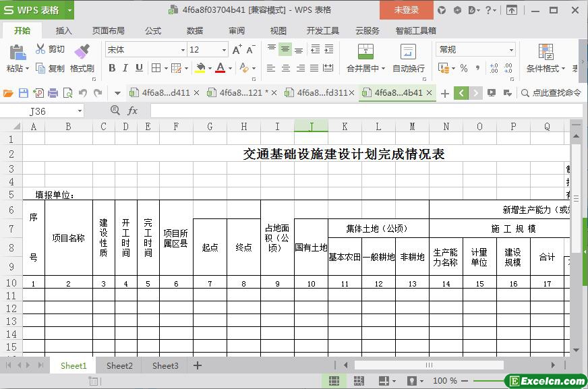Click the Print icon in quick access bar
The height and width of the screenshot is (389, 588).
(x=53, y=93)
